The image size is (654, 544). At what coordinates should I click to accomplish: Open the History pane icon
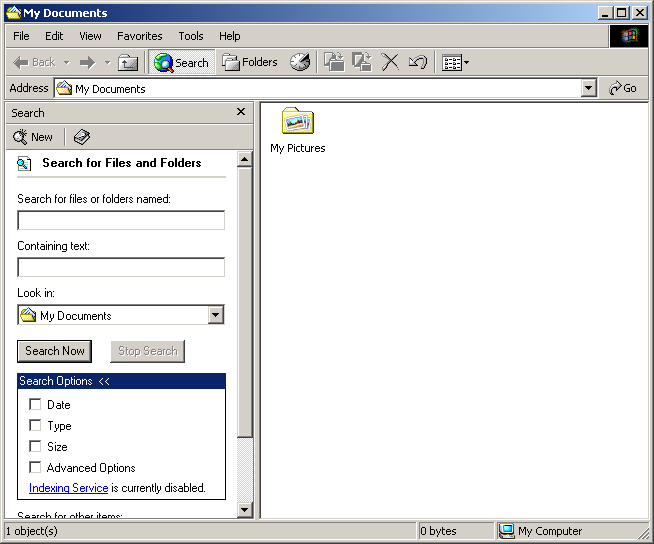click(x=300, y=62)
